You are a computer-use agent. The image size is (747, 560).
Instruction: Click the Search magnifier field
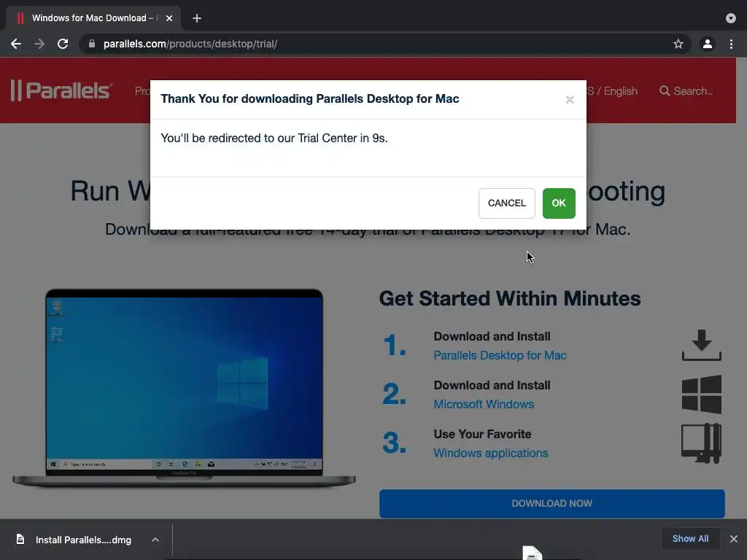[x=686, y=91]
